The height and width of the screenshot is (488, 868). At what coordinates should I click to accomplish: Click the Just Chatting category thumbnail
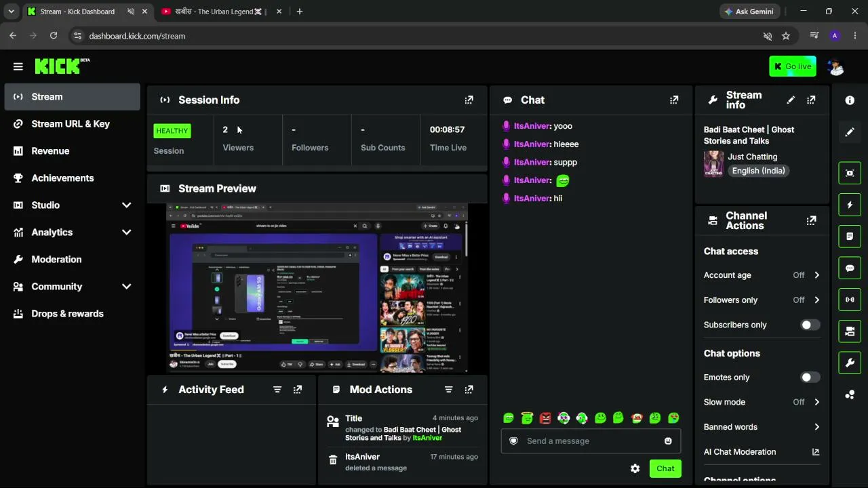coord(713,163)
